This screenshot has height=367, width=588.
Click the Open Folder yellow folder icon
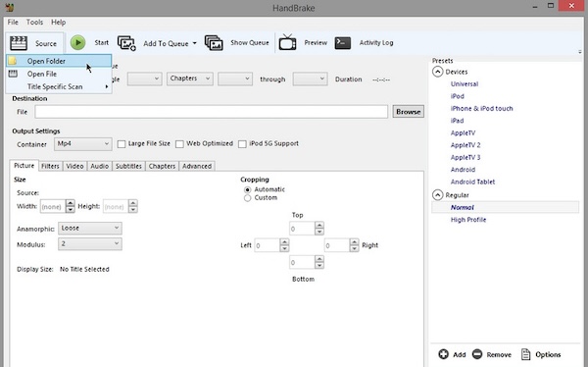click(13, 61)
